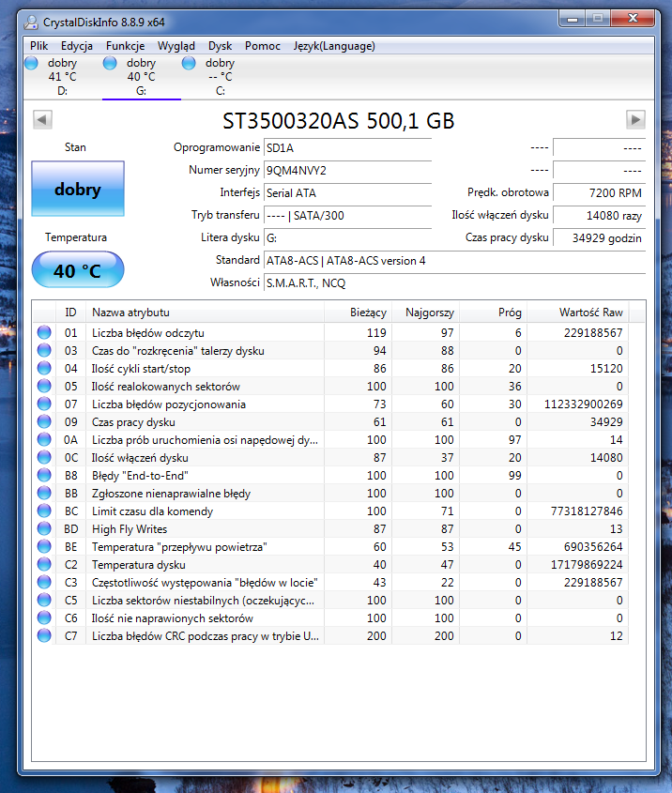This screenshot has height=793, width=672.
Task: Select row 'Limit czasu dla komendy'
Action: click(x=330, y=511)
